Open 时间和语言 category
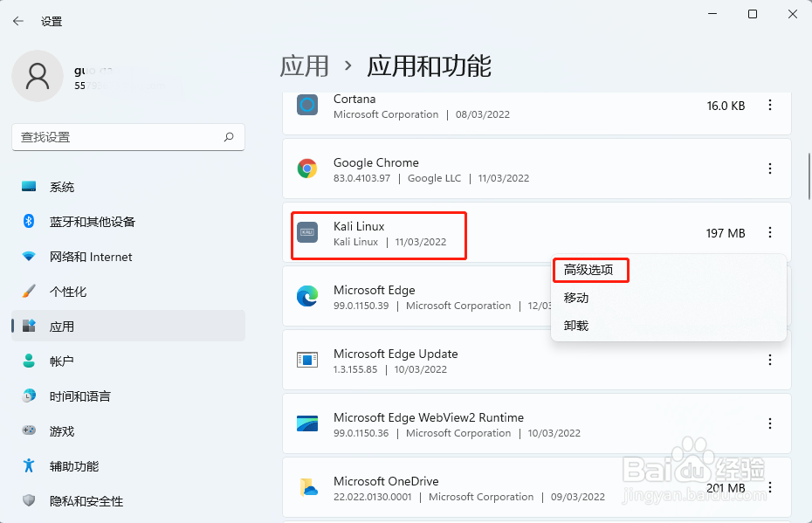 click(x=127, y=396)
